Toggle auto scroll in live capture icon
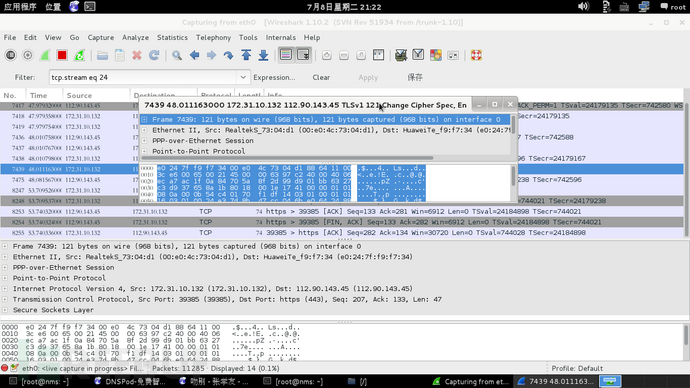The image size is (690, 388). tap(304, 55)
